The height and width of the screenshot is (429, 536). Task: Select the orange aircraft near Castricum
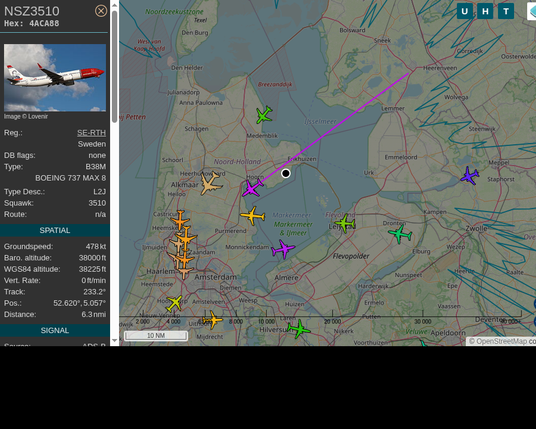pos(180,220)
